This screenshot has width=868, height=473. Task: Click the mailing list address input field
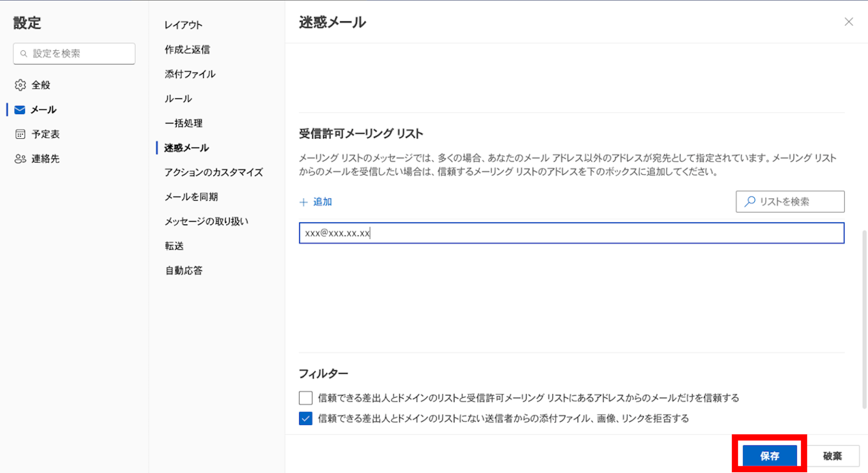click(x=571, y=233)
